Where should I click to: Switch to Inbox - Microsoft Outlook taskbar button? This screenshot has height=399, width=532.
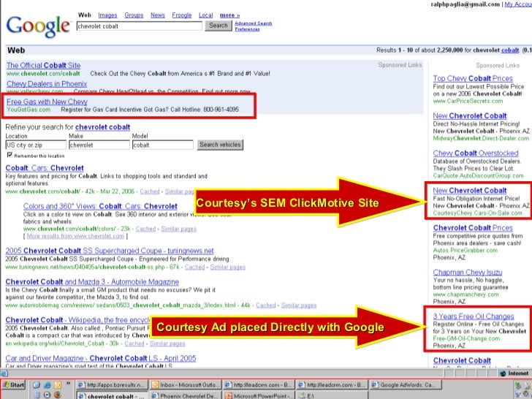(186, 384)
